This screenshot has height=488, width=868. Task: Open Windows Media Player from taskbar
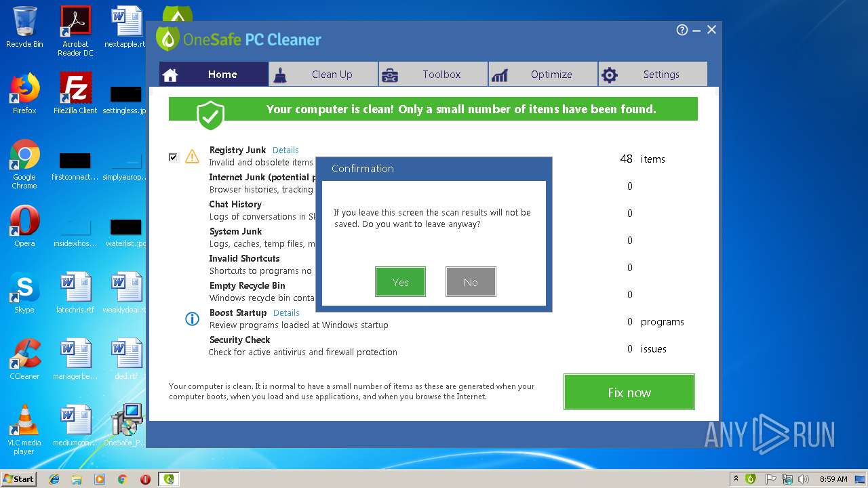[x=100, y=479]
